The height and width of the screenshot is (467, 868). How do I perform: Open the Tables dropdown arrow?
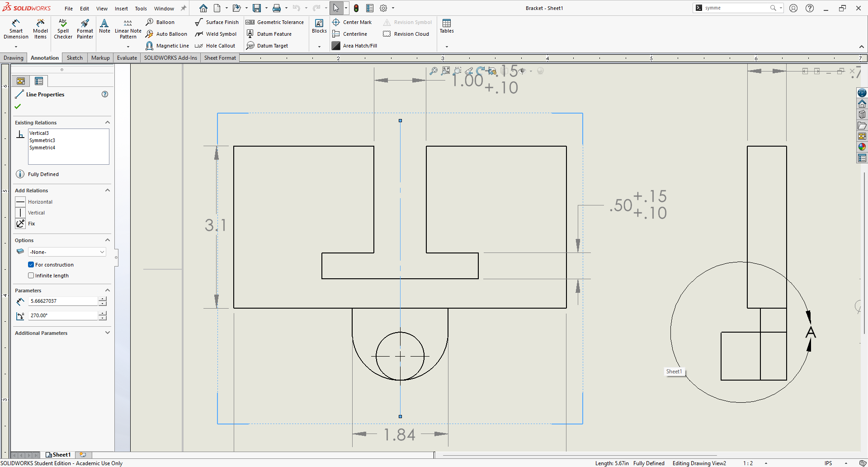[x=447, y=47]
